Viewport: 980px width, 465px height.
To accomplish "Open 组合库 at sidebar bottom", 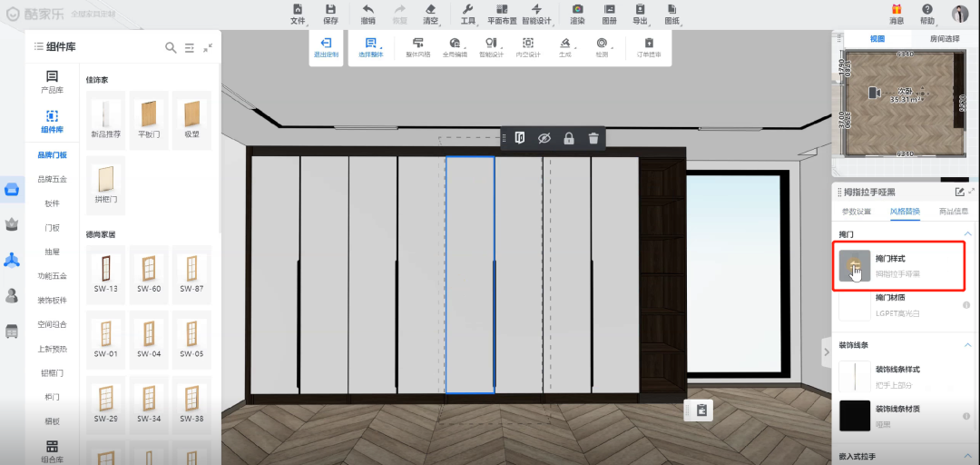I will coord(52,451).
